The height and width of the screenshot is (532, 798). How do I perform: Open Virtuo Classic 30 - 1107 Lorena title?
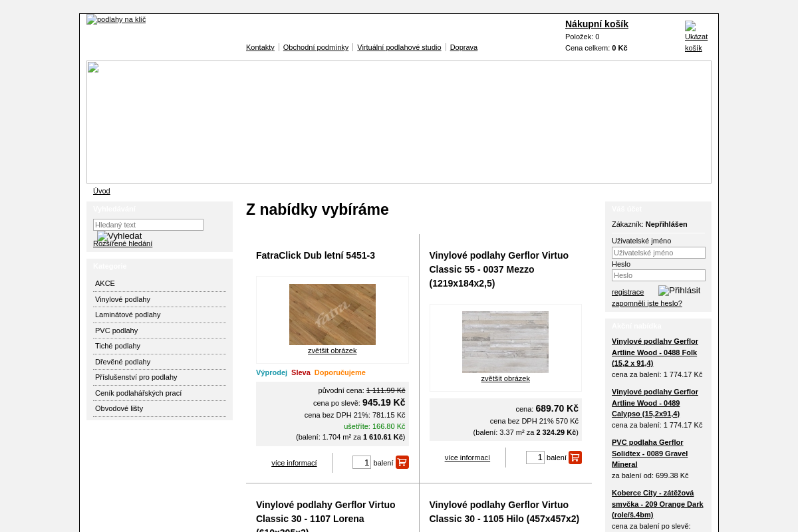pos(326,516)
